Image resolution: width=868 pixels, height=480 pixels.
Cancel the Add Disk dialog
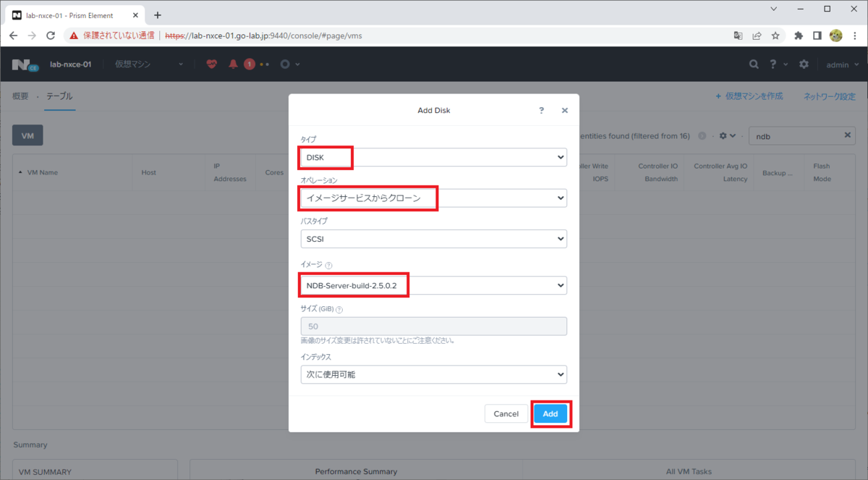point(506,413)
